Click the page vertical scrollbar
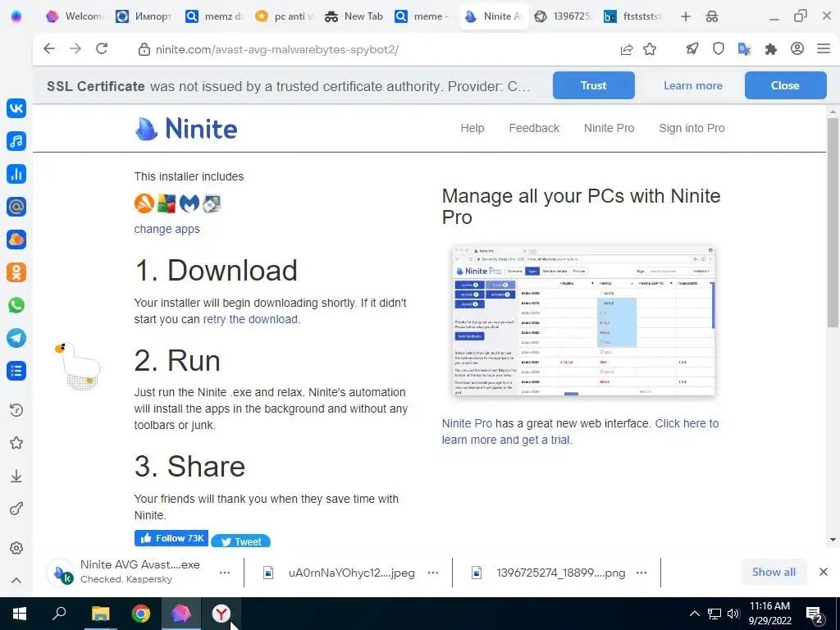Image resolution: width=840 pixels, height=630 pixels. click(x=833, y=222)
